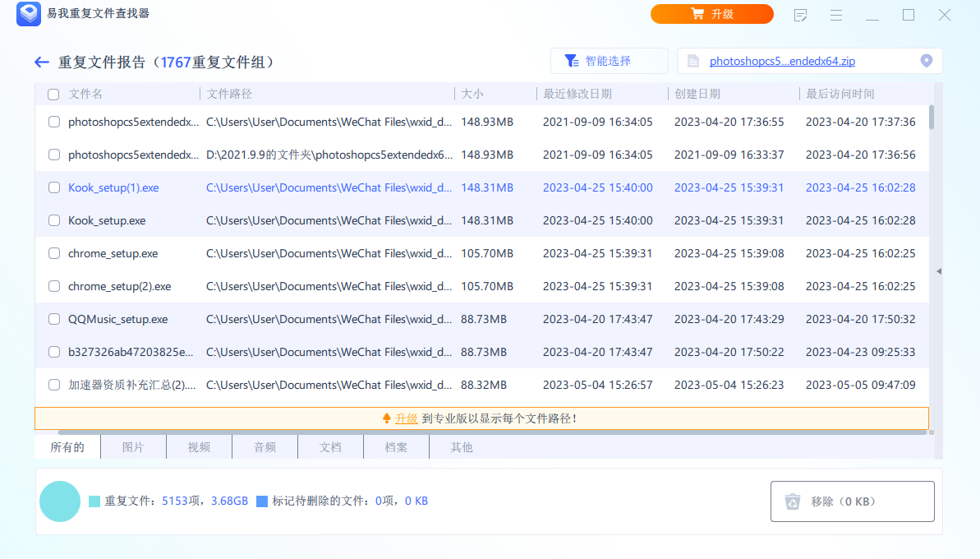Switch to the 其他 tab
Image resolution: width=980 pixels, height=559 pixels.
click(462, 447)
